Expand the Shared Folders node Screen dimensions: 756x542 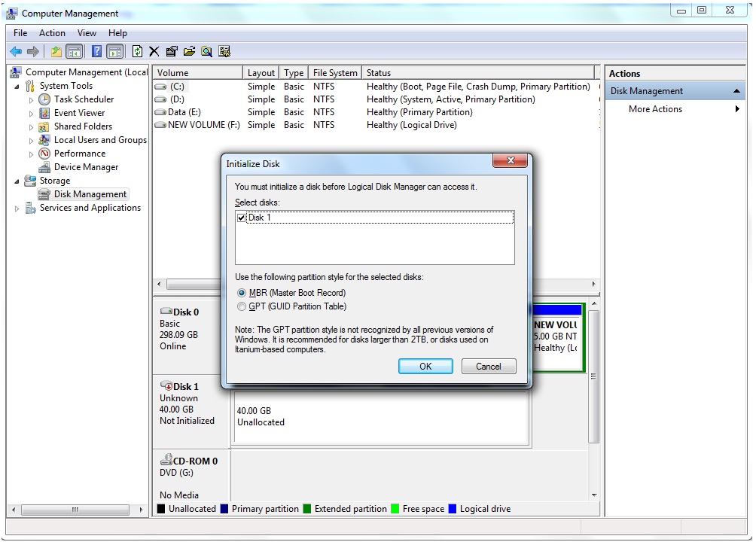(x=31, y=126)
